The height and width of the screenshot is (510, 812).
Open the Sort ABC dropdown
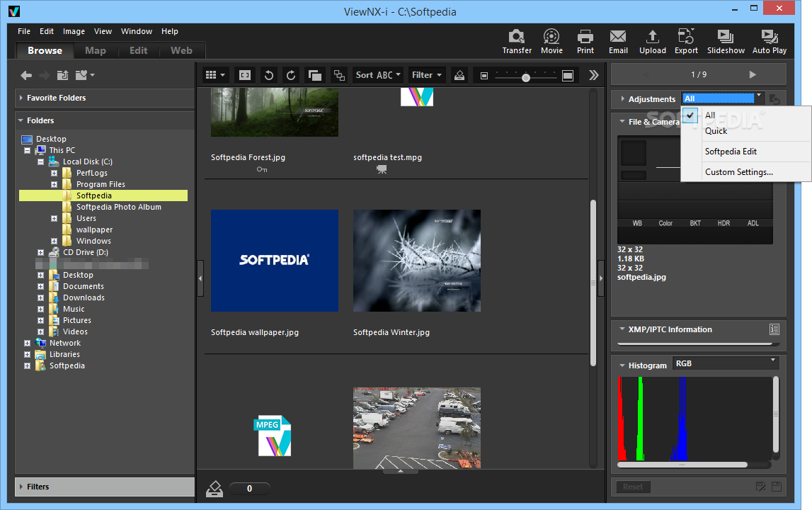coord(378,75)
